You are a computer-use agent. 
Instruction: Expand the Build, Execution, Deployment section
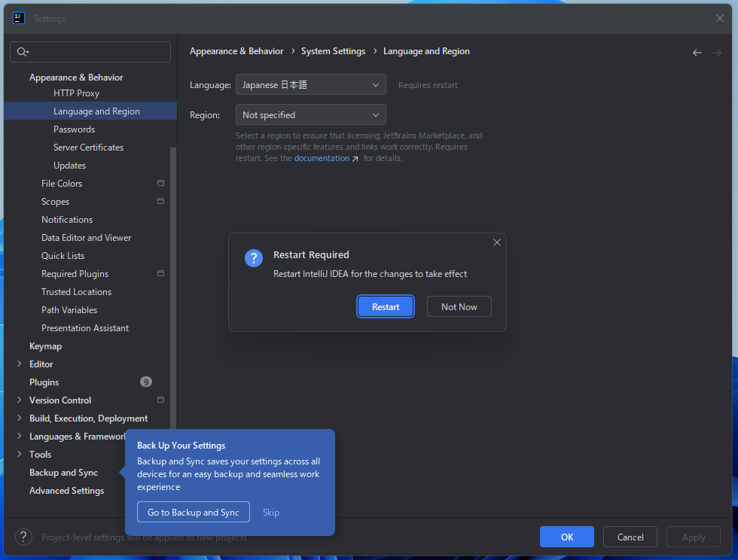point(20,418)
